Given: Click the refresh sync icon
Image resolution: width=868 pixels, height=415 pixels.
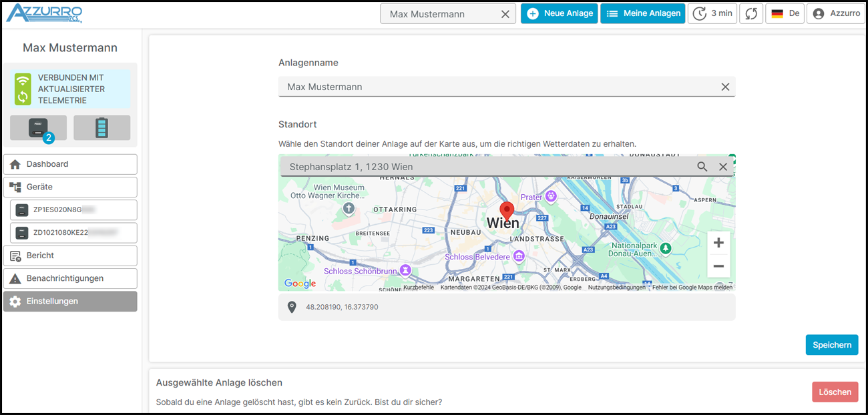Looking at the screenshot, I should click(751, 13).
